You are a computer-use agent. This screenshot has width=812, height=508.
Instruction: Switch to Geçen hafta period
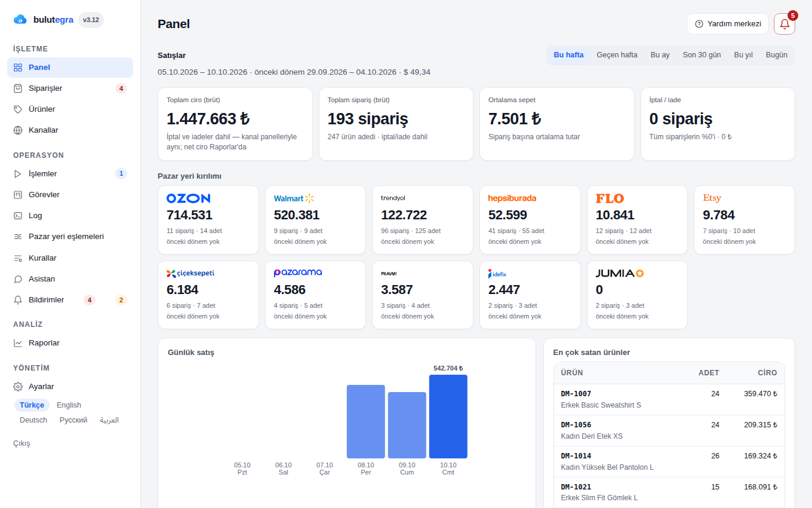click(617, 55)
